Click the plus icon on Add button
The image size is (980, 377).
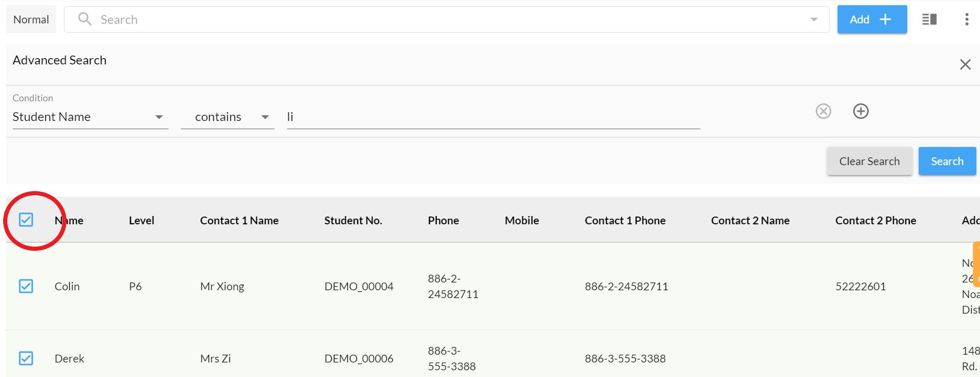click(885, 20)
